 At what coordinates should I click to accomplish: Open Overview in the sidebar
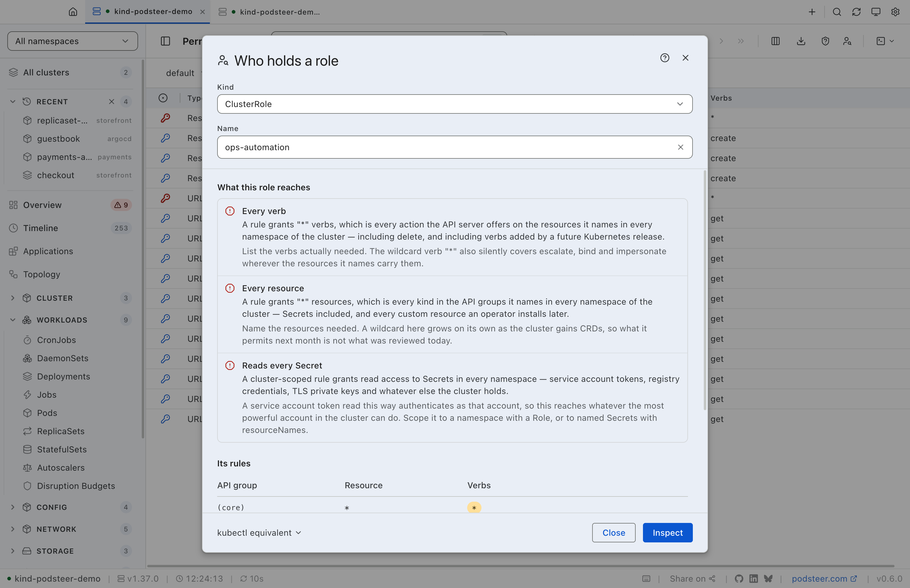pos(70,205)
